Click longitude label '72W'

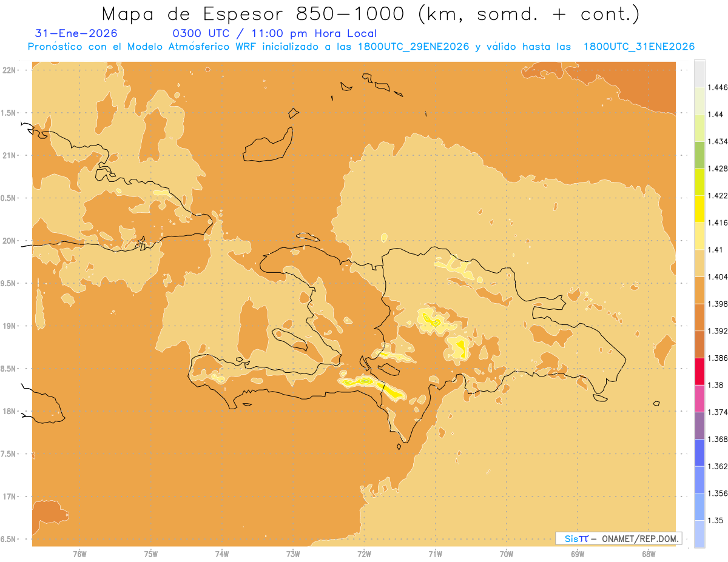coord(364,554)
